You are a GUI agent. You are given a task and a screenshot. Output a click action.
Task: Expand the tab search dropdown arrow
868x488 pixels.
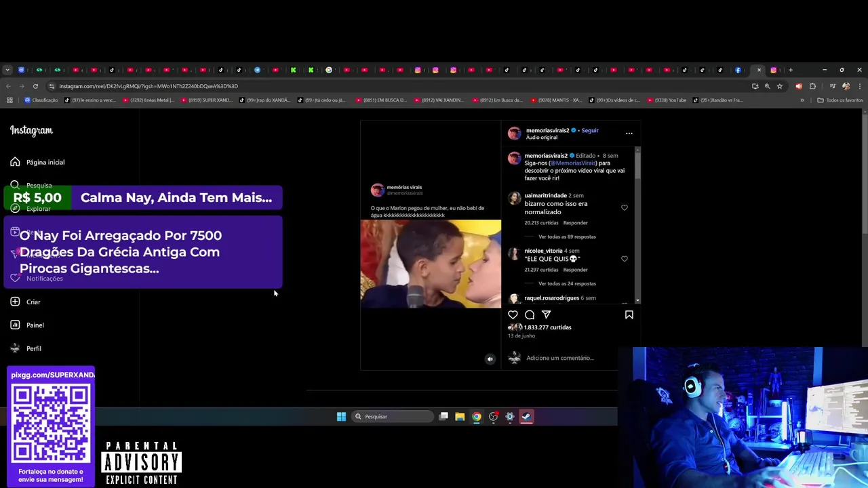click(x=7, y=70)
